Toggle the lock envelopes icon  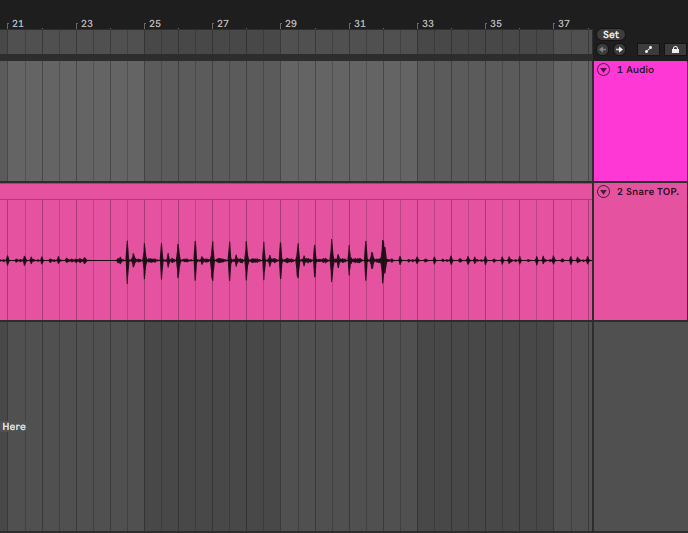pos(675,50)
